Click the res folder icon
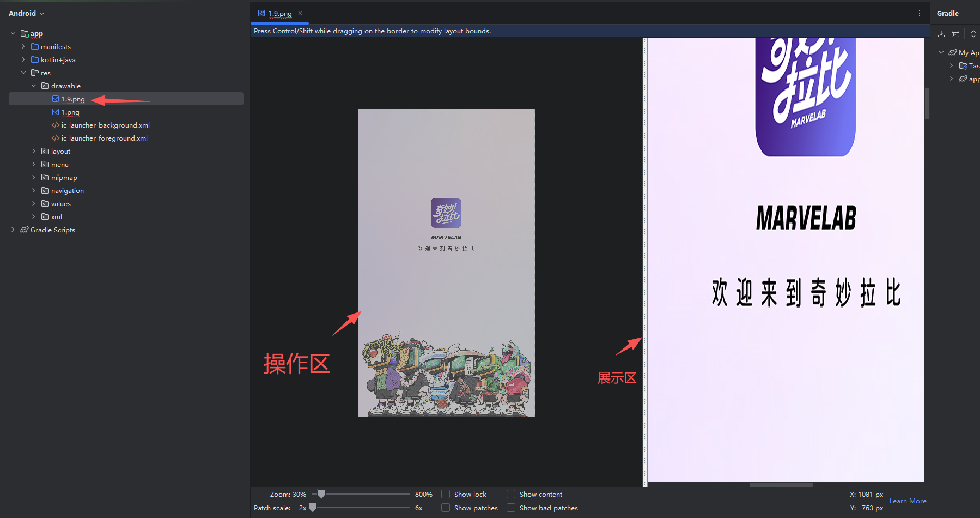 click(35, 73)
